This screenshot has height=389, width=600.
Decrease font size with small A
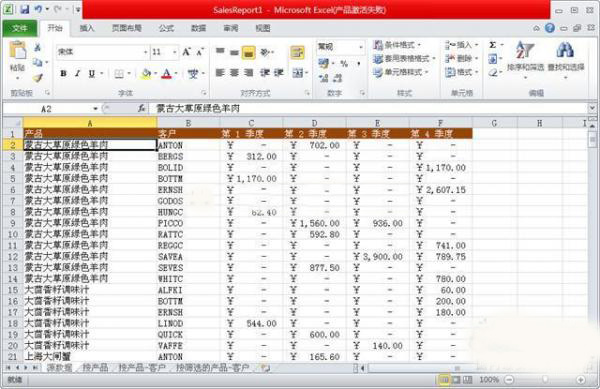pos(200,52)
